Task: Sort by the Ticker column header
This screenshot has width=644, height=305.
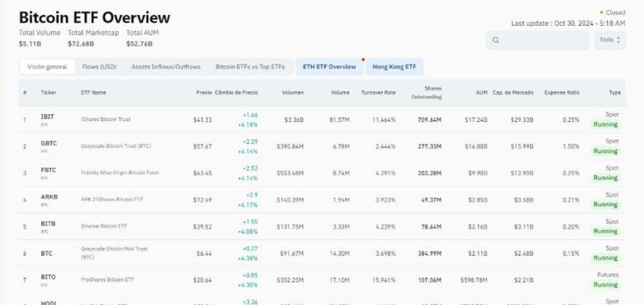Action: tap(48, 93)
